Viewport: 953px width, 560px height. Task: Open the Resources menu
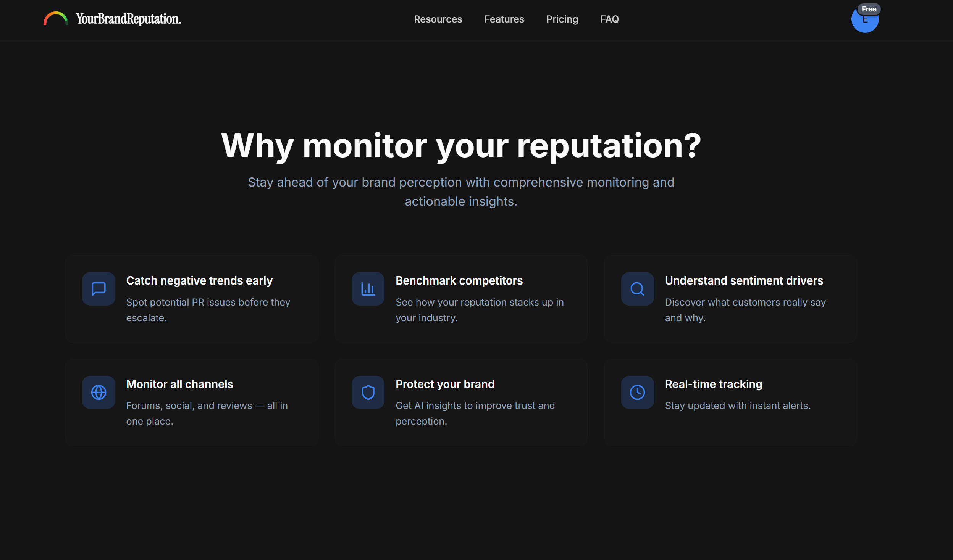[x=438, y=19]
